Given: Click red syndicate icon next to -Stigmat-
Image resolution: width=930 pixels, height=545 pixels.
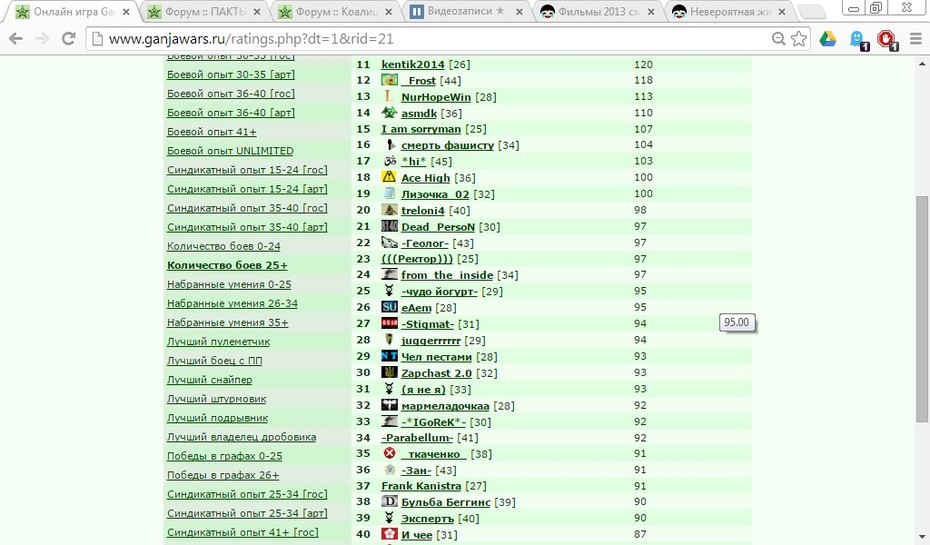Looking at the screenshot, I should [389, 323].
